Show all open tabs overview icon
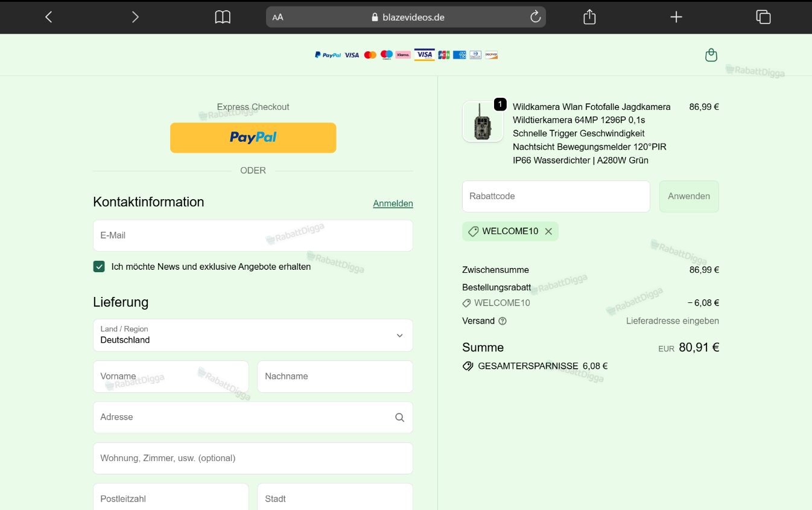The image size is (812, 510). (763, 17)
